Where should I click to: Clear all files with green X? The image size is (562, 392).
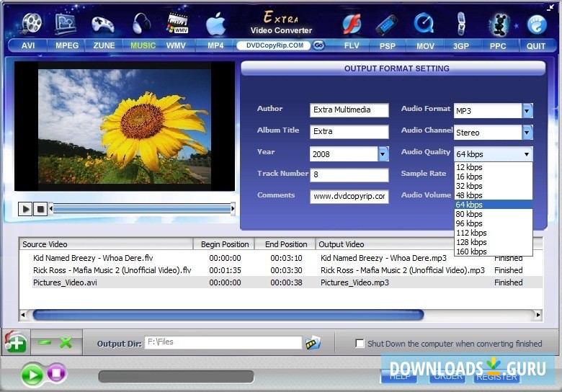point(66,342)
